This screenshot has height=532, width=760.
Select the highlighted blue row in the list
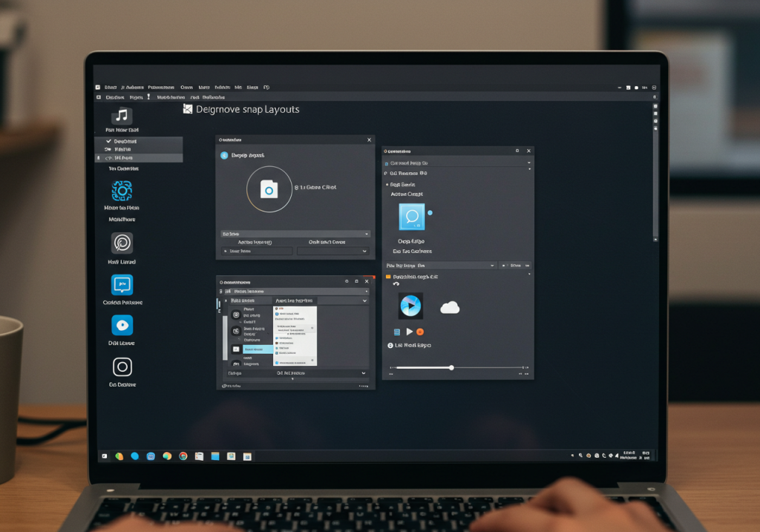pos(254,349)
